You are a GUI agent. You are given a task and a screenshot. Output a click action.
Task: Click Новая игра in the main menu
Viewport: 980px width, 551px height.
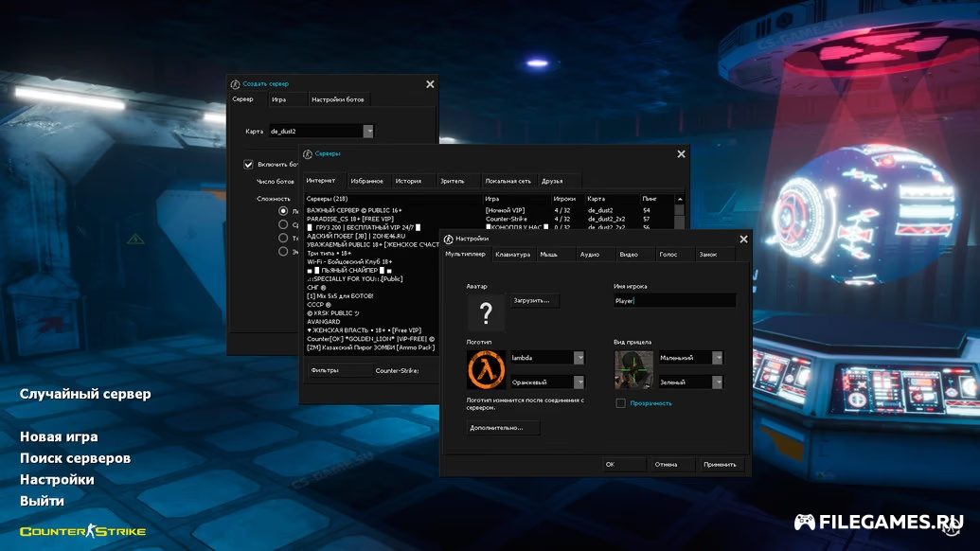pyautogui.click(x=59, y=436)
